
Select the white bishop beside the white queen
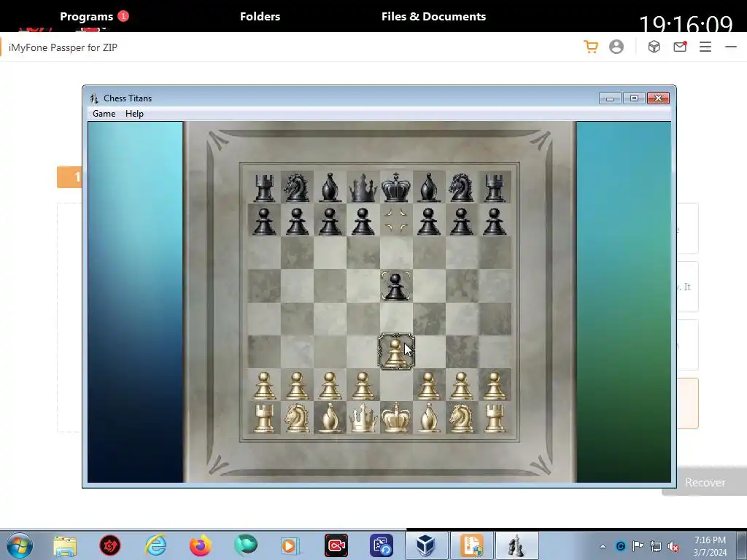(x=330, y=418)
